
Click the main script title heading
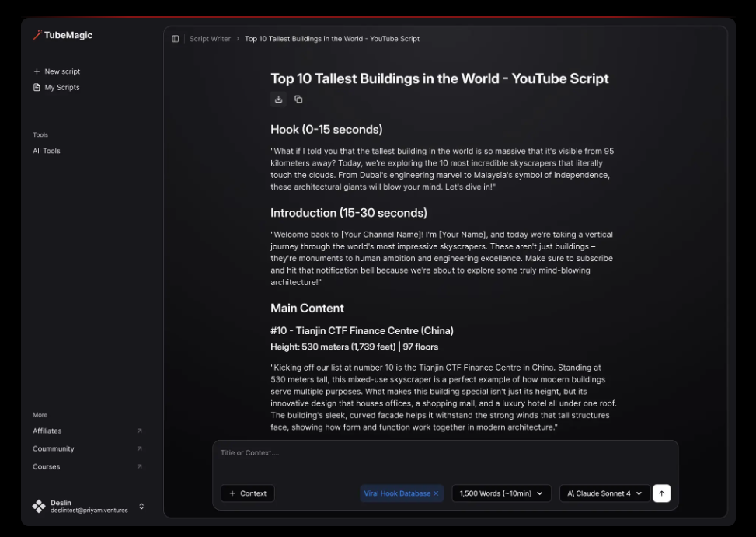point(440,78)
